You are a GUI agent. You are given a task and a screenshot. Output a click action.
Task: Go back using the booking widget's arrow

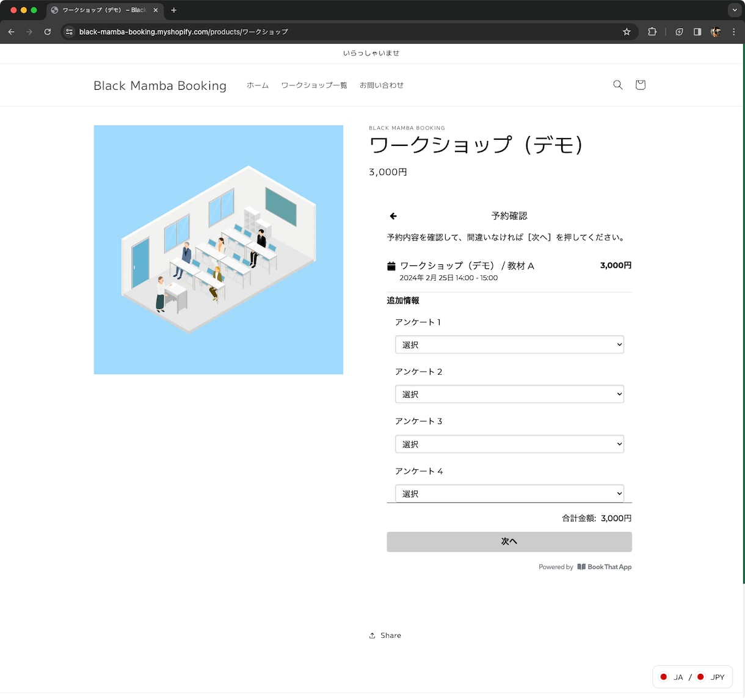pos(393,216)
